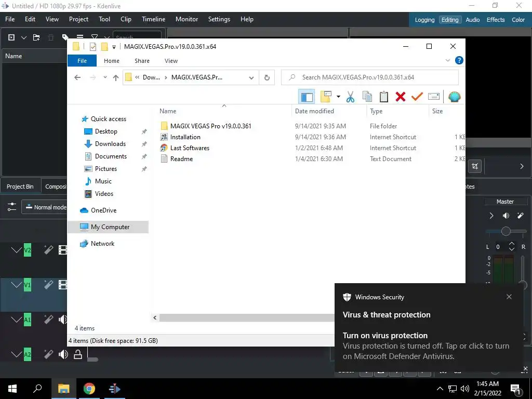
Task: Expand the address bar history dropdown
Action: click(251, 78)
